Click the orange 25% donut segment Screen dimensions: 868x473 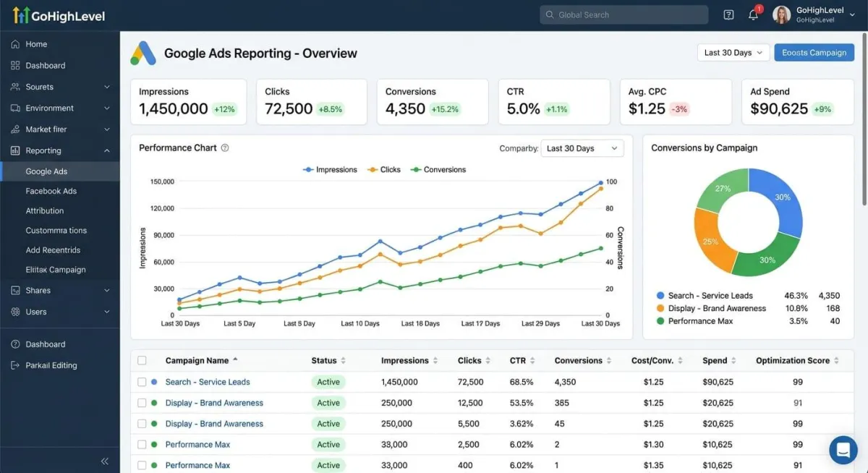coord(710,241)
